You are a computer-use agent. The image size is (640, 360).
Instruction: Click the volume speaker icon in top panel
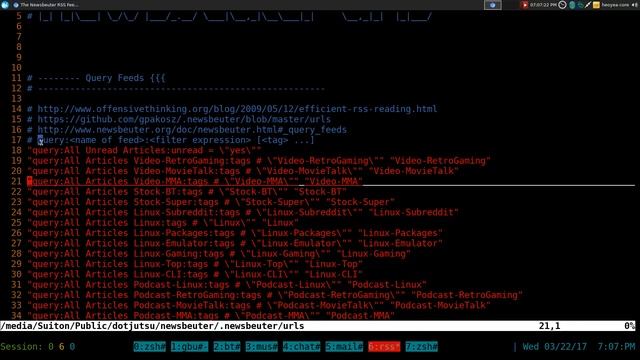tap(634, 5)
